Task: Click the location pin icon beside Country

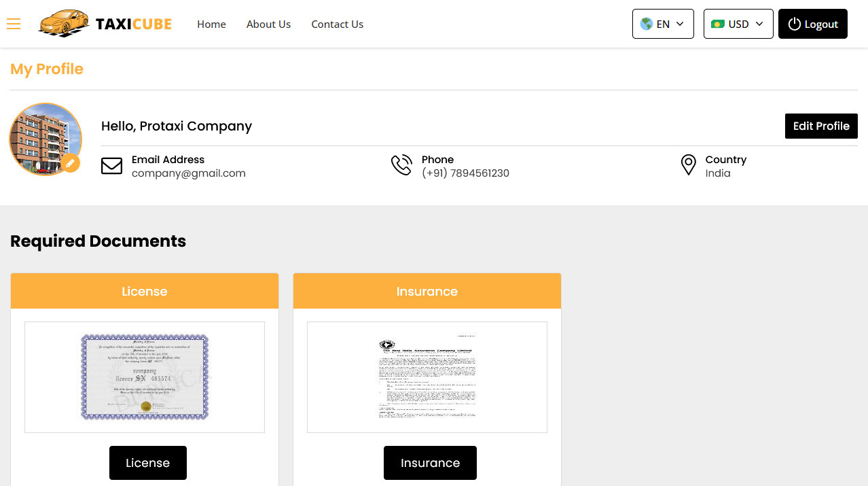Action: point(688,164)
